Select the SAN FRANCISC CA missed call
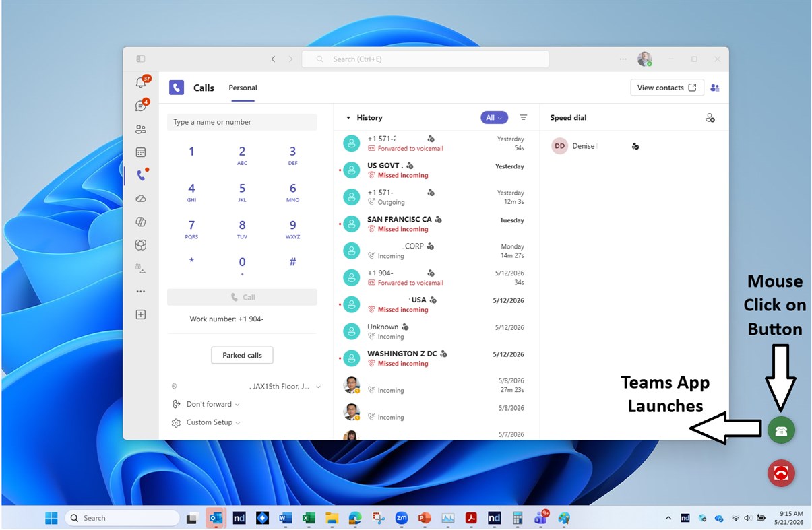Screen dimensions: 812x530 (x=436, y=224)
